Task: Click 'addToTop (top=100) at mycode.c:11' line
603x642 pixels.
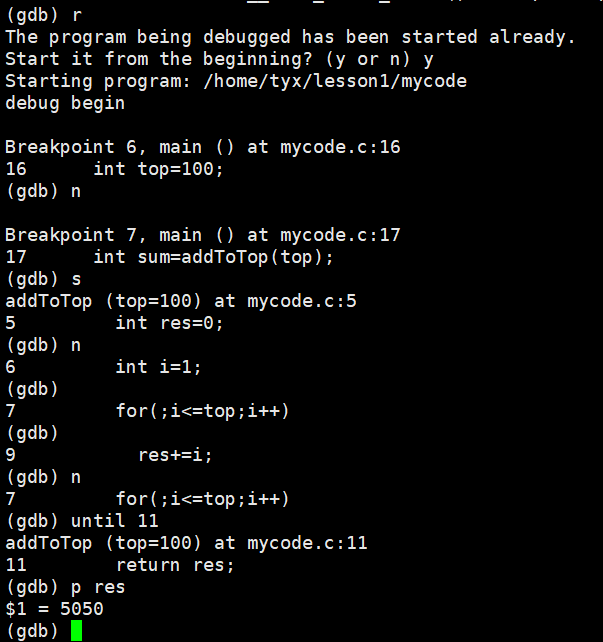Action: pos(186,543)
